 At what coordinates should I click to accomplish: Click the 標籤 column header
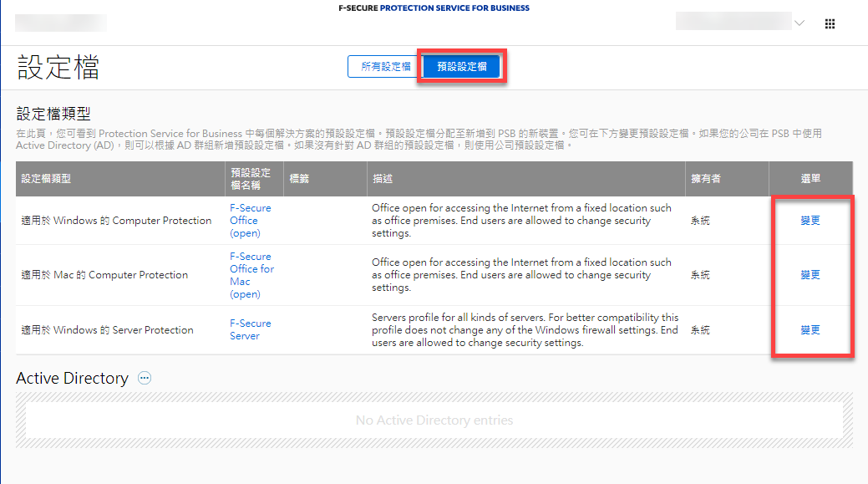[299, 179]
